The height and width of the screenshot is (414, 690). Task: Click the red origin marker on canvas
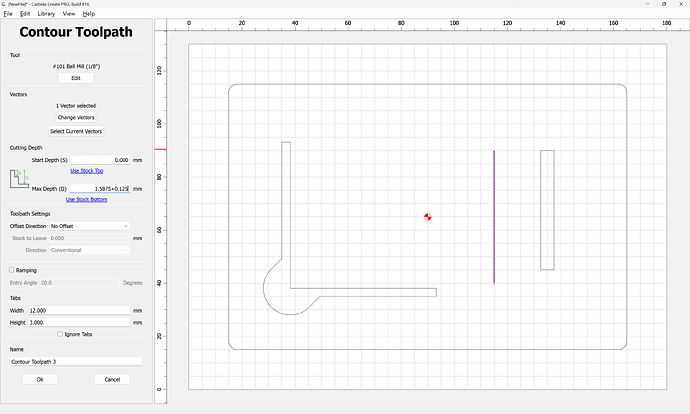428,217
